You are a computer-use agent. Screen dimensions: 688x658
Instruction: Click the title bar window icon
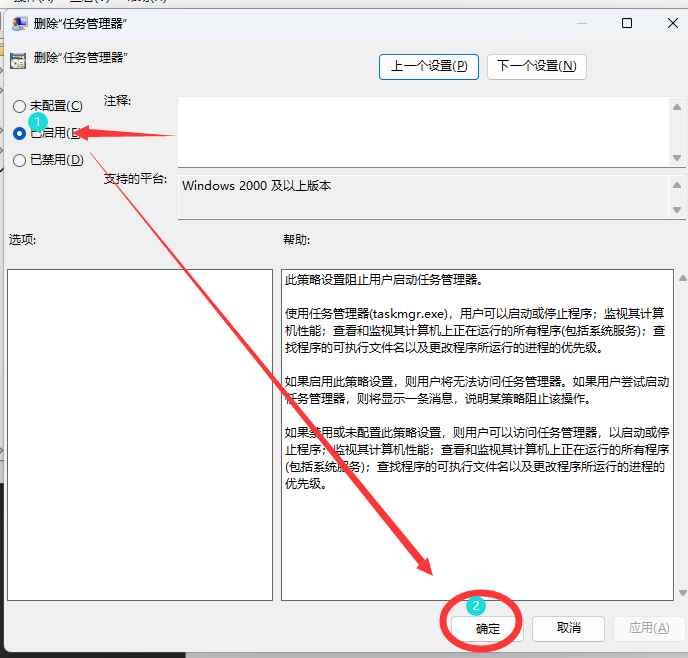click(x=19, y=23)
